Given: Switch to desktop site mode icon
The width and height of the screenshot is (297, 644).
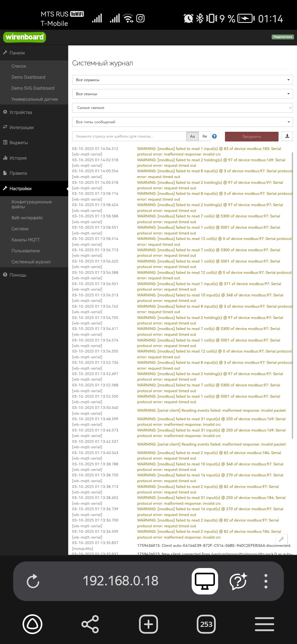Looking at the screenshot, I should point(205,581).
